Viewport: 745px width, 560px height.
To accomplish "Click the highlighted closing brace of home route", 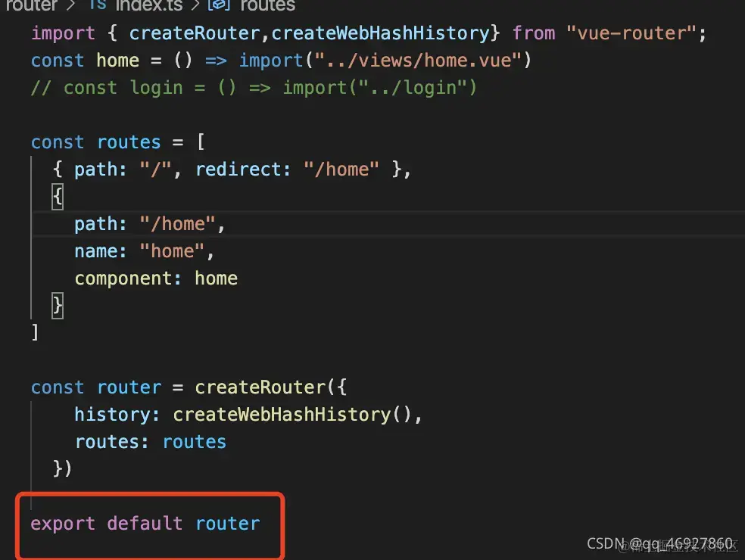I will point(58,306).
